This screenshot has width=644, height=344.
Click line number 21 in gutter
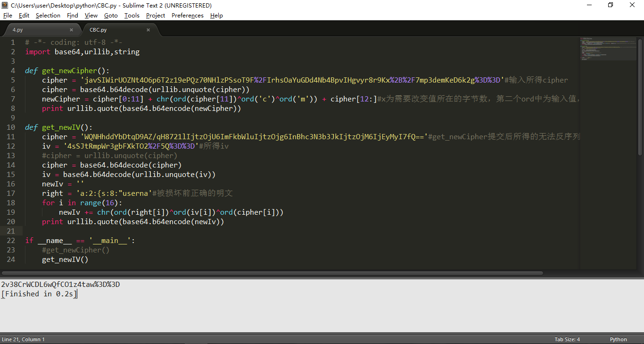(11, 231)
